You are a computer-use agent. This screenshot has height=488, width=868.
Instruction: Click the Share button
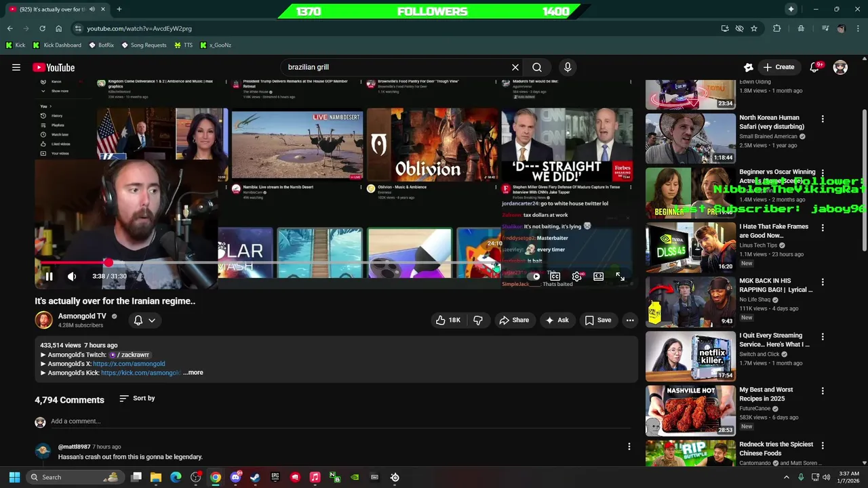[x=514, y=320]
